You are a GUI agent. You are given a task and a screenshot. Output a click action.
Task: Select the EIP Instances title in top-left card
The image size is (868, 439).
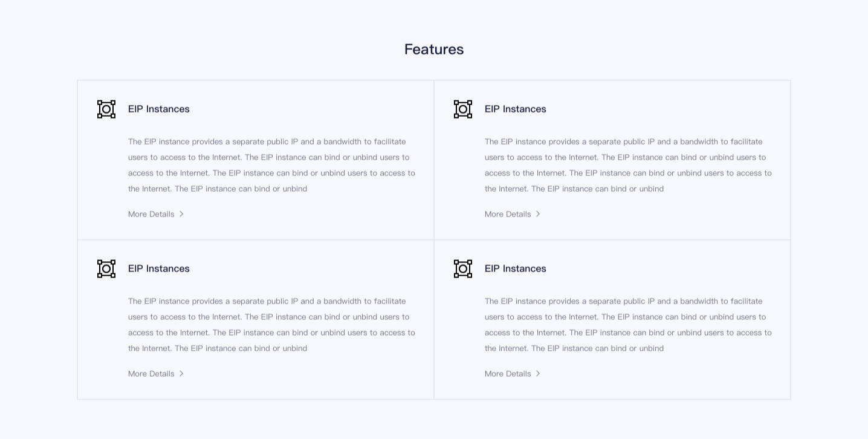(x=159, y=109)
